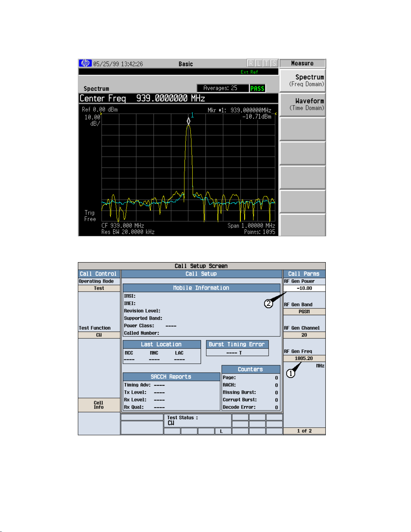
Task: Click the Mobile Information panel title
Action: tap(201, 288)
